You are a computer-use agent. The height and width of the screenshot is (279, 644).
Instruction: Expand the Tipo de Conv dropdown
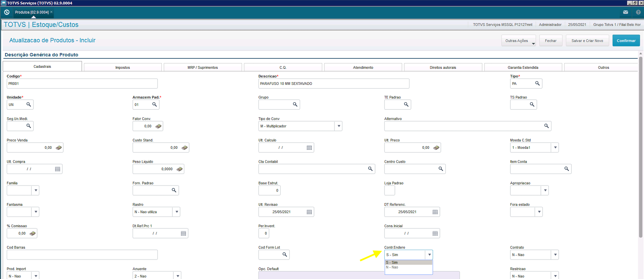click(339, 126)
